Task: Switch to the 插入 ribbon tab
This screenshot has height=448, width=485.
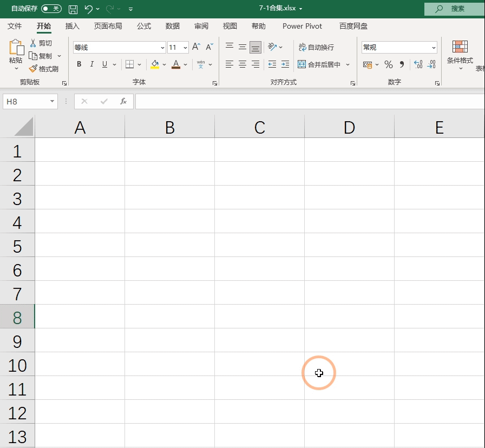Action: tap(73, 27)
